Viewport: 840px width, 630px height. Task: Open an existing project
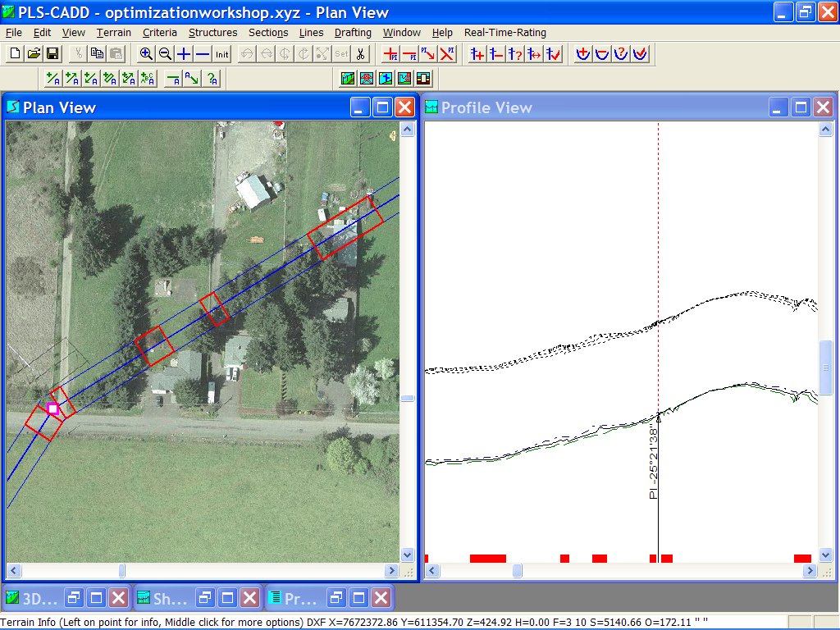[x=34, y=52]
